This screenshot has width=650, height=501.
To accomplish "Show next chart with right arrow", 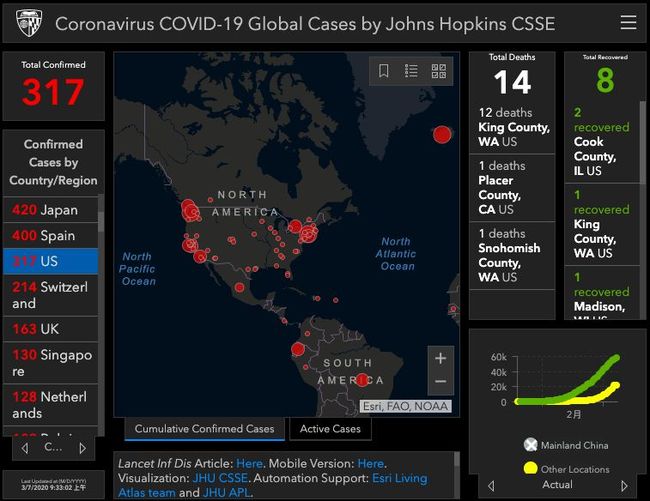I will point(624,485).
